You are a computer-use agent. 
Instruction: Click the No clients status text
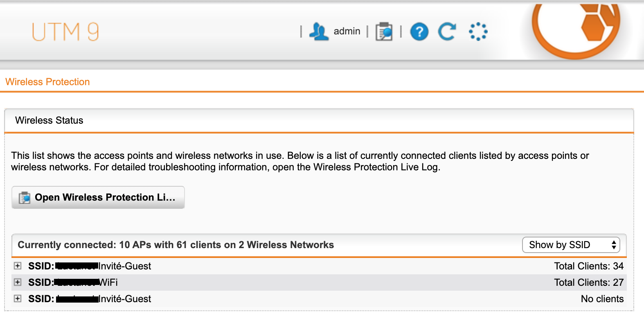coord(602,299)
